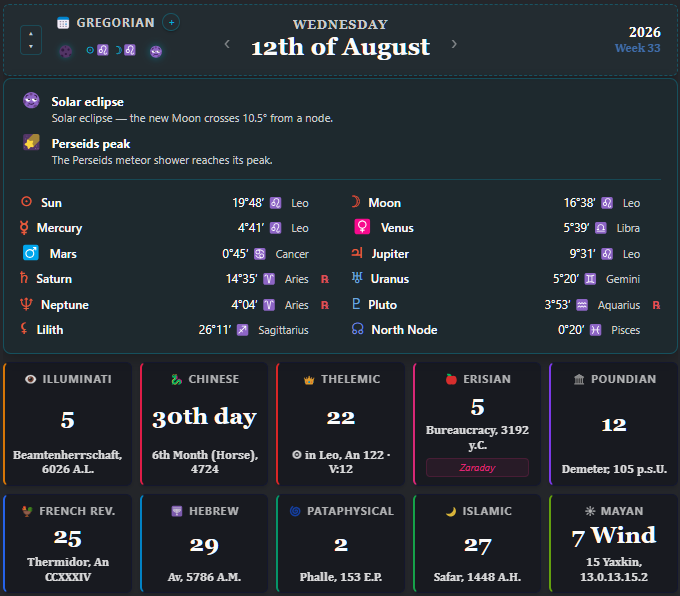The height and width of the screenshot is (596, 680).
Task: Click the Sun glyph icon
Action: tap(26, 202)
